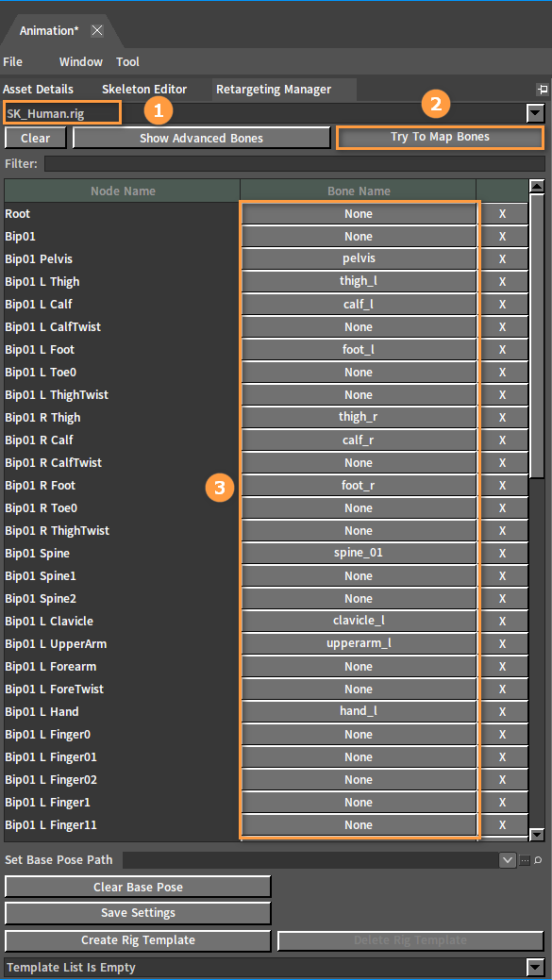Viewport: 552px width, 980px height.
Task: Open the Set Base Pose Path dropdown
Action: point(508,860)
